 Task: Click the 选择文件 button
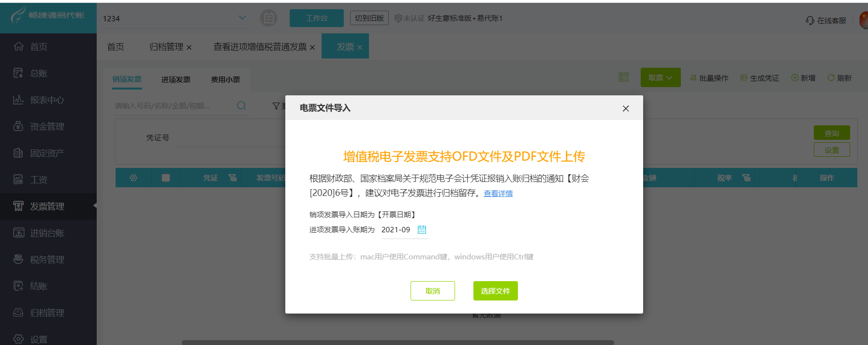click(x=496, y=291)
